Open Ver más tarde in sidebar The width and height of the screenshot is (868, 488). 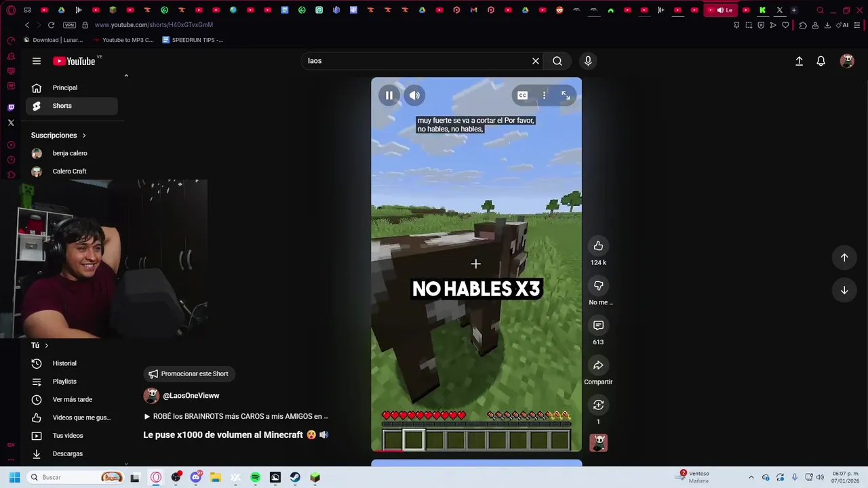tap(71, 400)
